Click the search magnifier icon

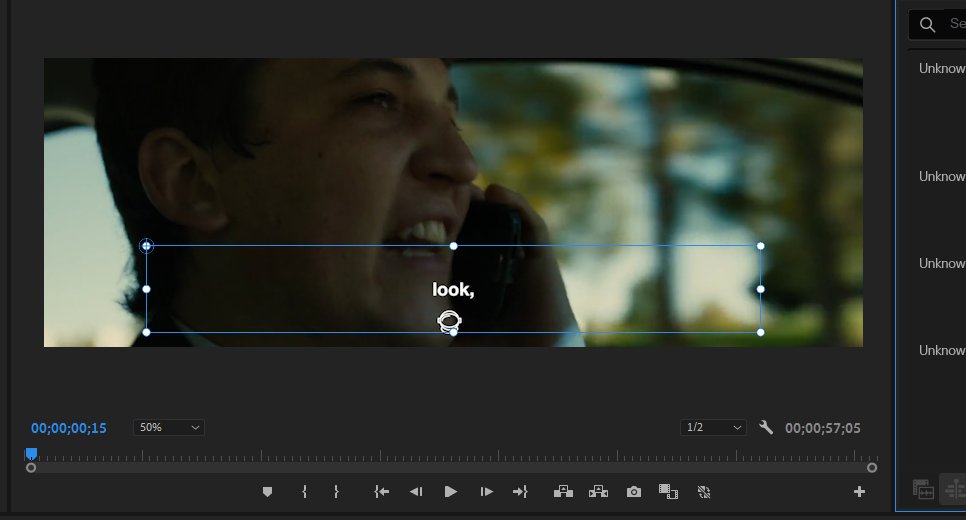(x=927, y=25)
